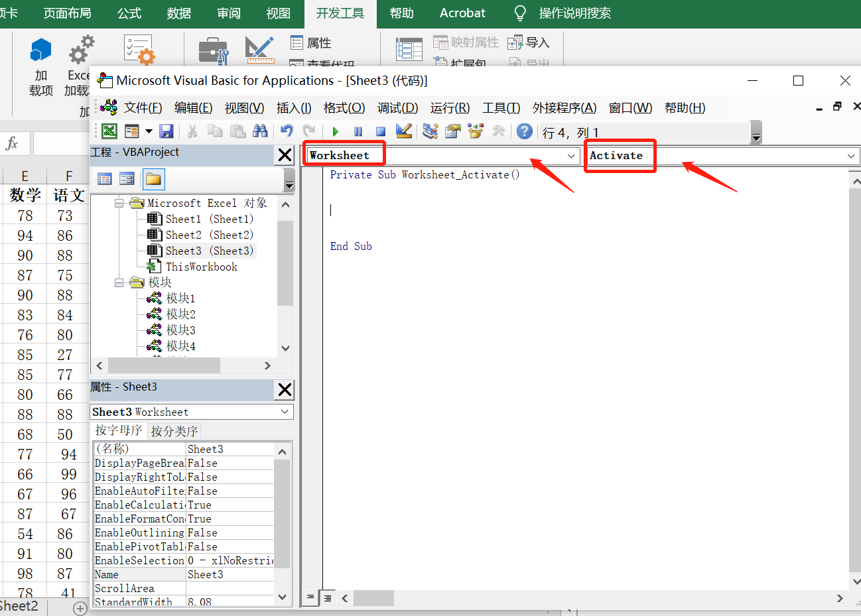Click the EnableCalculation property value True
The width and height of the screenshot is (861, 616).
230,505
